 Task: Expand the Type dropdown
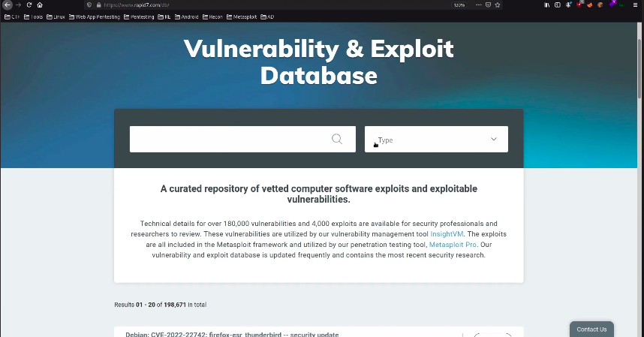(x=436, y=140)
